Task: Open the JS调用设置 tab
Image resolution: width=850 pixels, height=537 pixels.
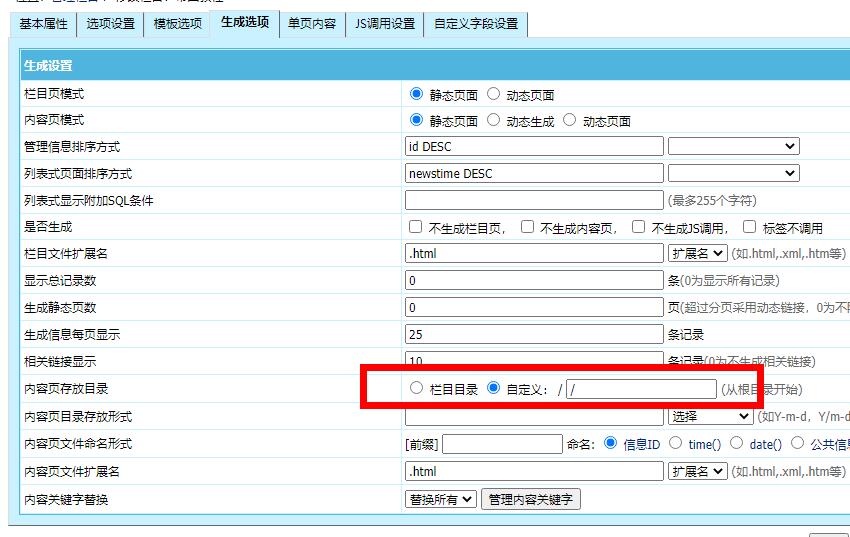Action: pyautogui.click(x=384, y=24)
